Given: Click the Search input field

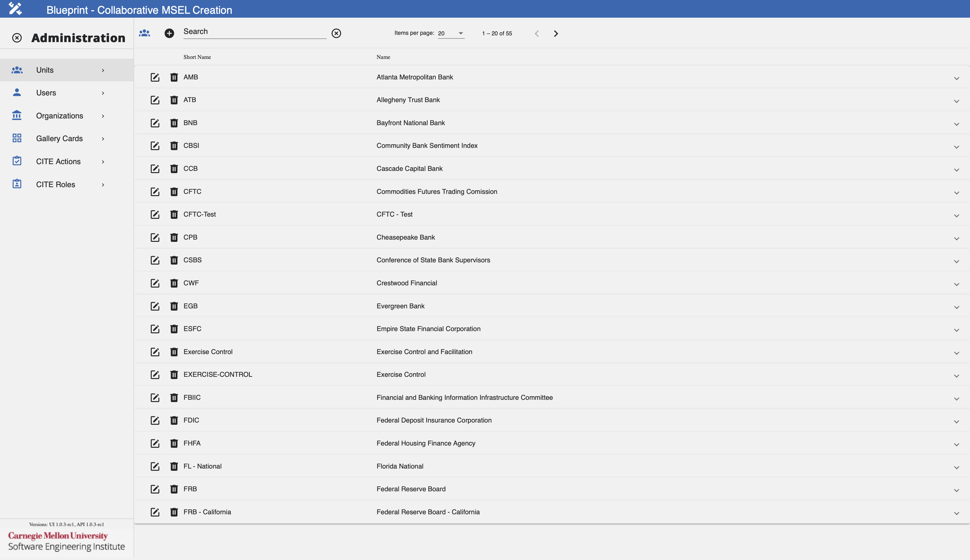Looking at the screenshot, I should pos(254,31).
